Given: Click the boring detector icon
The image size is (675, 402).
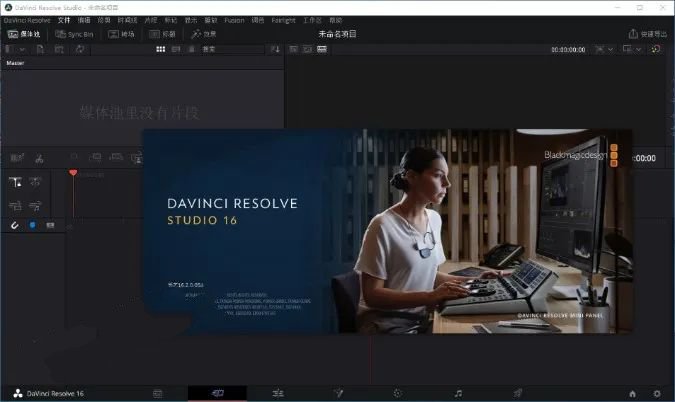Looking at the screenshot, I should coord(17,158).
